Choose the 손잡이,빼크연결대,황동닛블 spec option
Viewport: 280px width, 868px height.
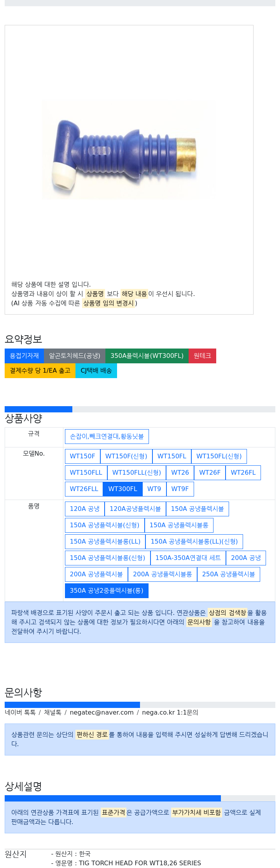[x=107, y=437]
